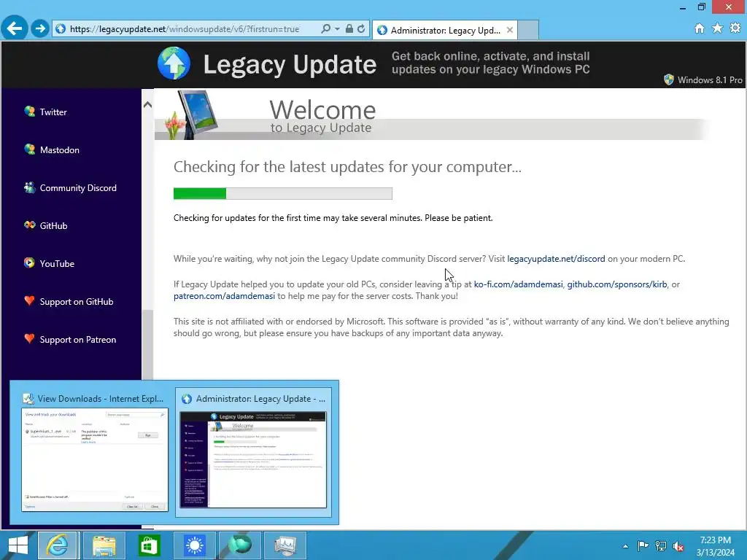Open the Windows Start button
The height and width of the screenshot is (560, 747).
(18, 545)
